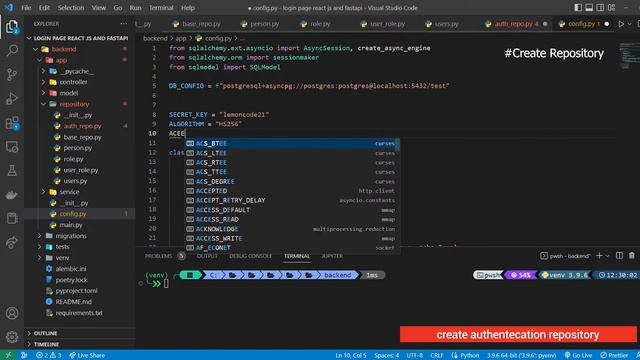Add a new terminal with plus icon

coord(599,256)
